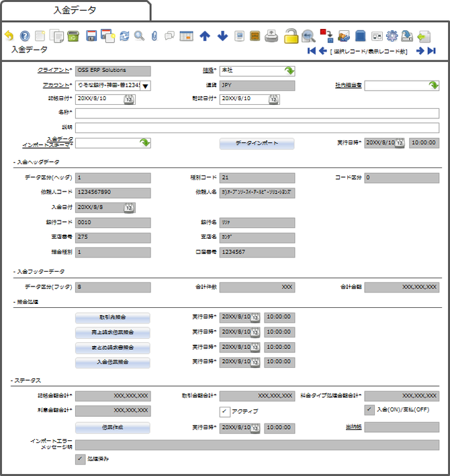Viewport: 450px width, 476px height.
Task: Open the 組織 lookup green arrow
Action: click(289, 71)
